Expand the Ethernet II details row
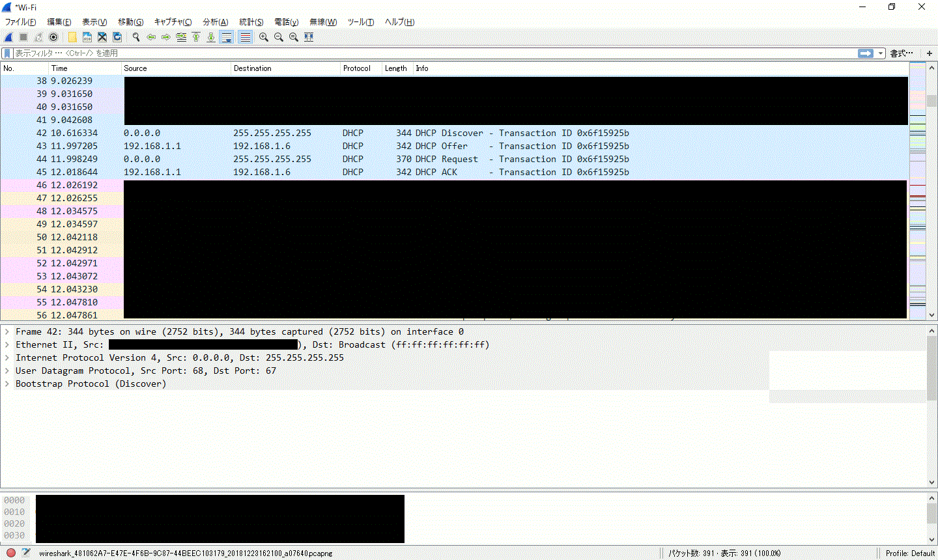Viewport: 938px width, 560px height. tap(7, 345)
